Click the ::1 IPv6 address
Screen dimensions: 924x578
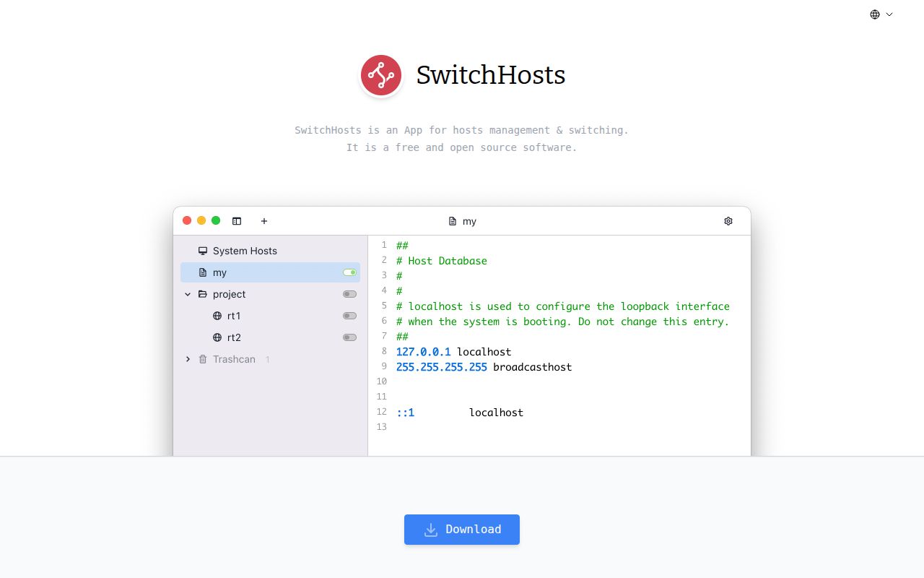pyautogui.click(x=406, y=413)
